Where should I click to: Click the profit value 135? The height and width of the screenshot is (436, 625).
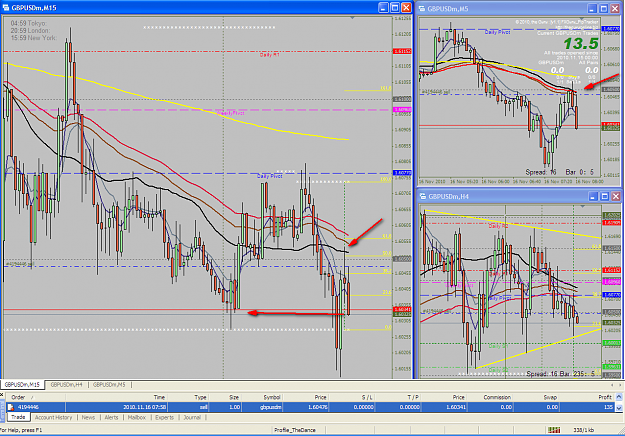(608, 407)
